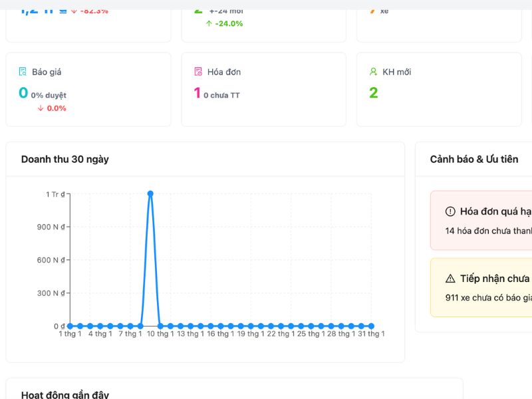
Task: Click the pink Hóa đơn invoice icon
Action: pos(198,72)
